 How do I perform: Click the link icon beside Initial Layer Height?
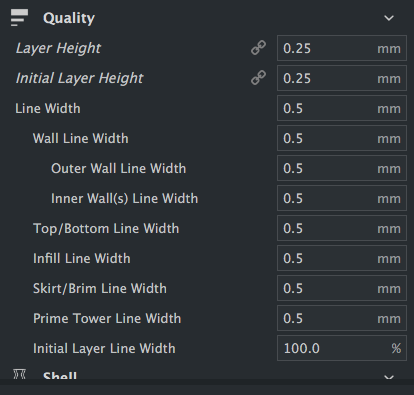258,78
